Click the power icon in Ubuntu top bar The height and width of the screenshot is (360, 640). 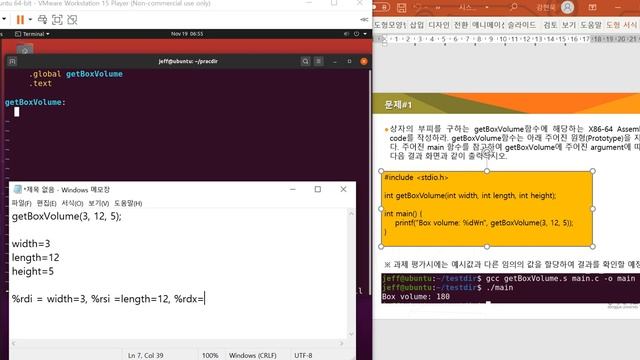click(x=356, y=34)
